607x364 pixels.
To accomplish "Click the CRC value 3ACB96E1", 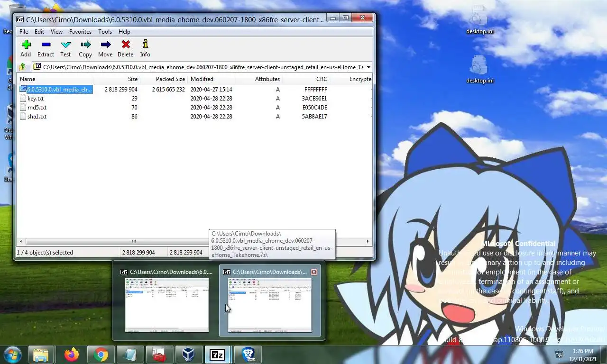I will (314, 98).
